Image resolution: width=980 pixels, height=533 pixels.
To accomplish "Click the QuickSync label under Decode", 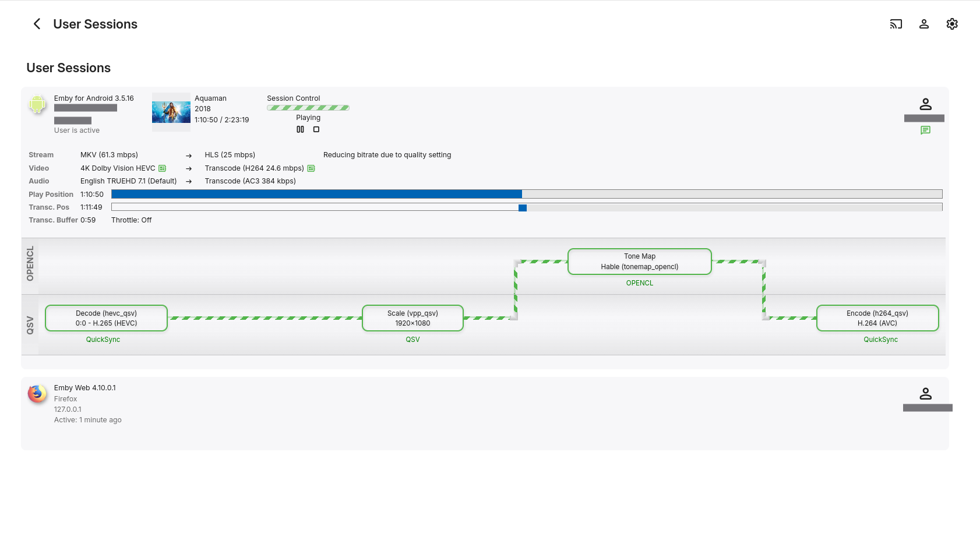I will click(103, 340).
